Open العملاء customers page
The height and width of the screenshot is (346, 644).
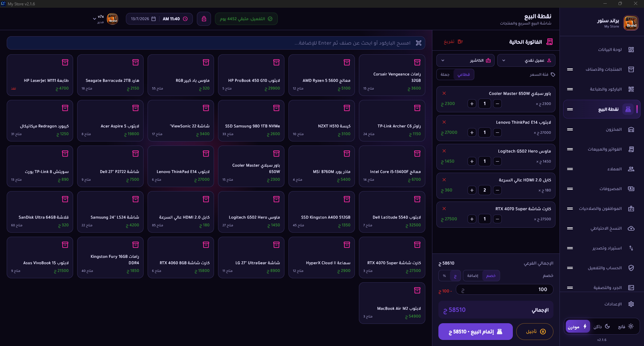tap(602, 169)
